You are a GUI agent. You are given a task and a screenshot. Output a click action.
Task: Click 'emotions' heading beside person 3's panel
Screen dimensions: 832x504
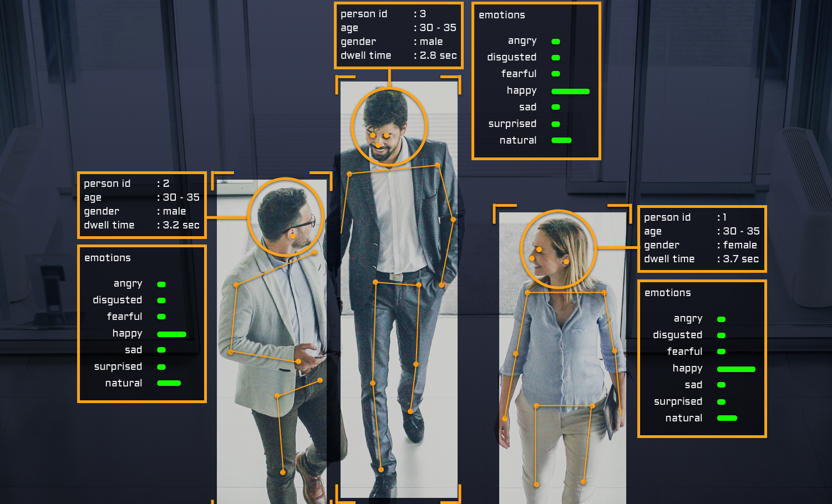coord(502,15)
